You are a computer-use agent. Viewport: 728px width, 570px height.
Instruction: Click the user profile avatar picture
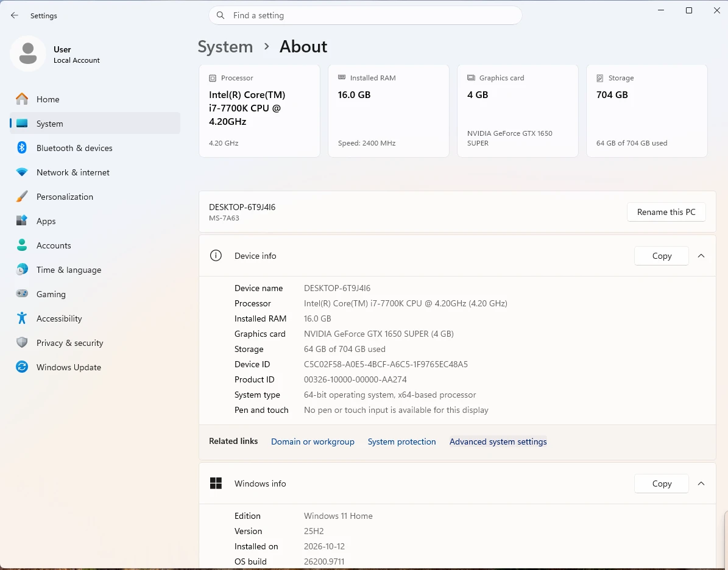tap(28, 54)
